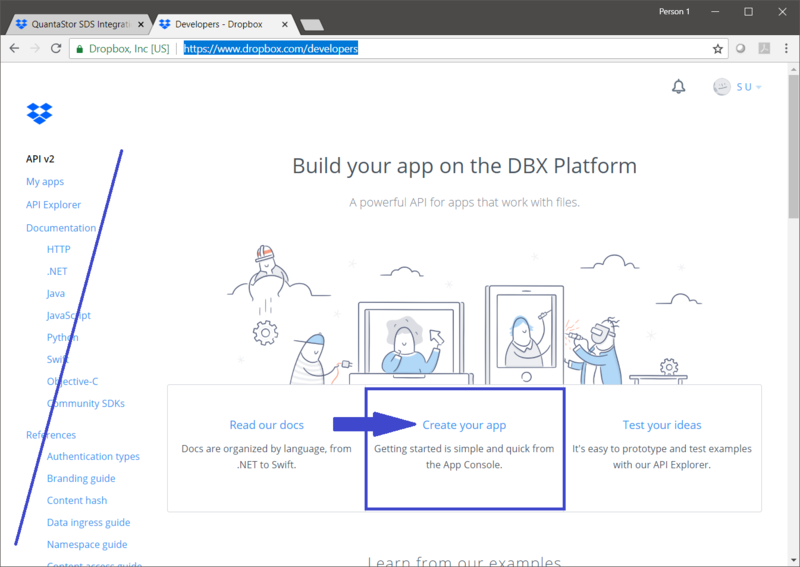The height and width of the screenshot is (567, 800).
Task: Open Namespace guide link
Action: pos(87,544)
